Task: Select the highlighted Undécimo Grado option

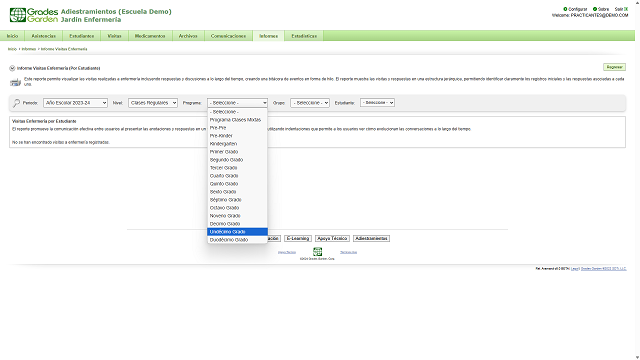Action: (x=237, y=232)
